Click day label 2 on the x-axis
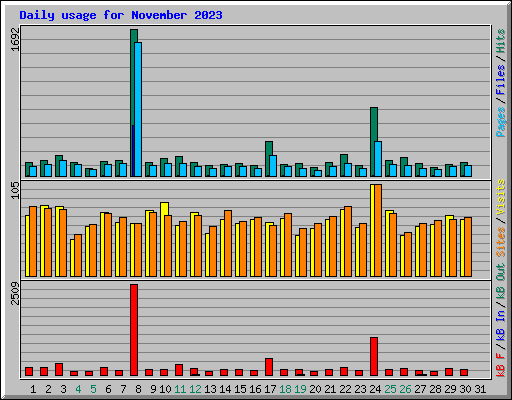Image resolution: width=512 pixels, height=400 pixels. 48,389
